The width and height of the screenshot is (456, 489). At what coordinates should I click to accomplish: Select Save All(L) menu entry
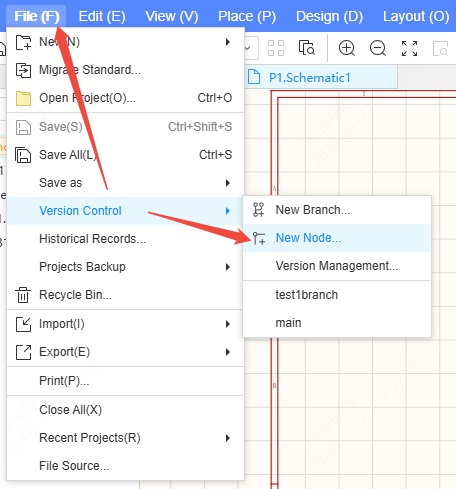click(x=125, y=155)
